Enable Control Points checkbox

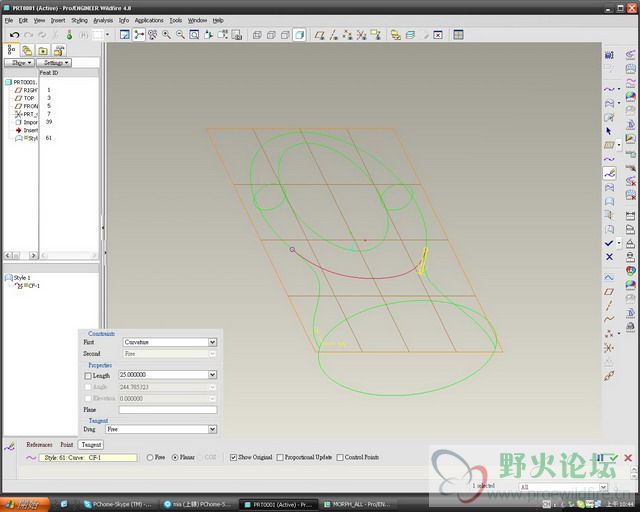pos(340,457)
